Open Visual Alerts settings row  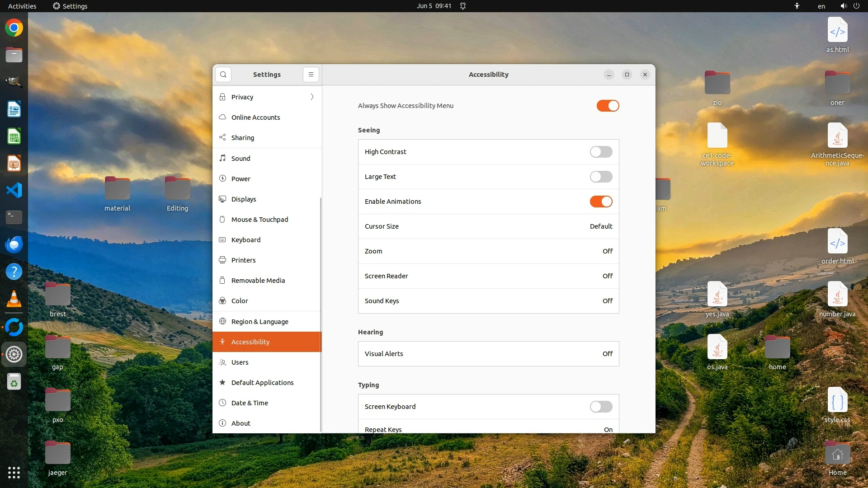click(488, 354)
